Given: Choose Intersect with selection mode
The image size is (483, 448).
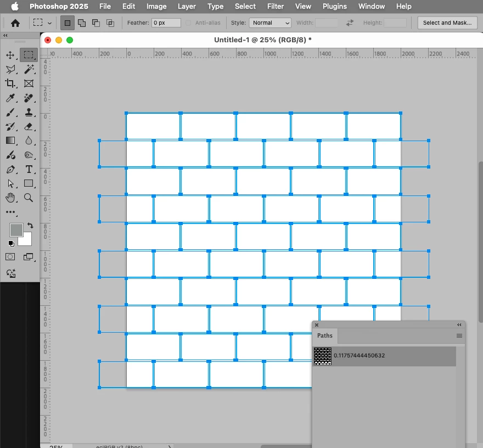Looking at the screenshot, I should [x=110, y=23].
